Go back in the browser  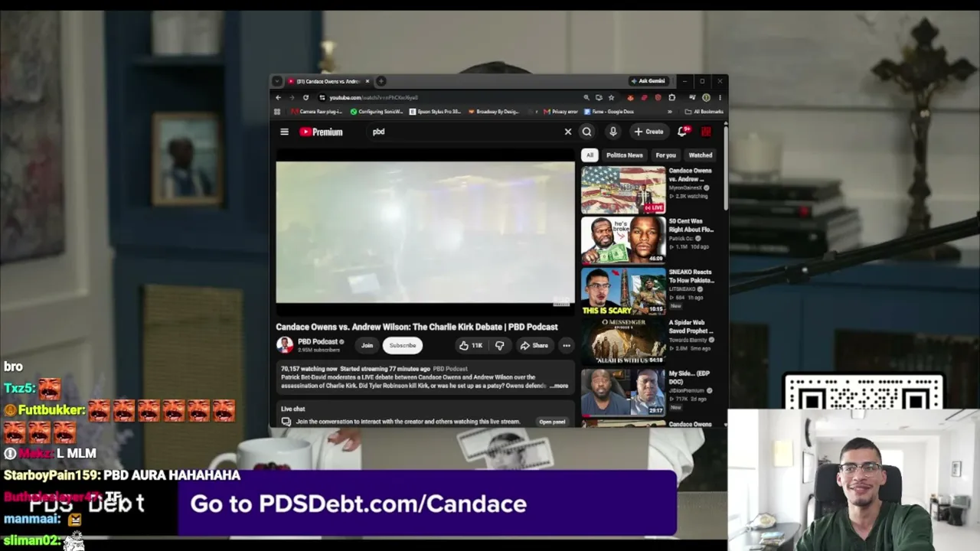pyautogui.click(x=278, y=97)
